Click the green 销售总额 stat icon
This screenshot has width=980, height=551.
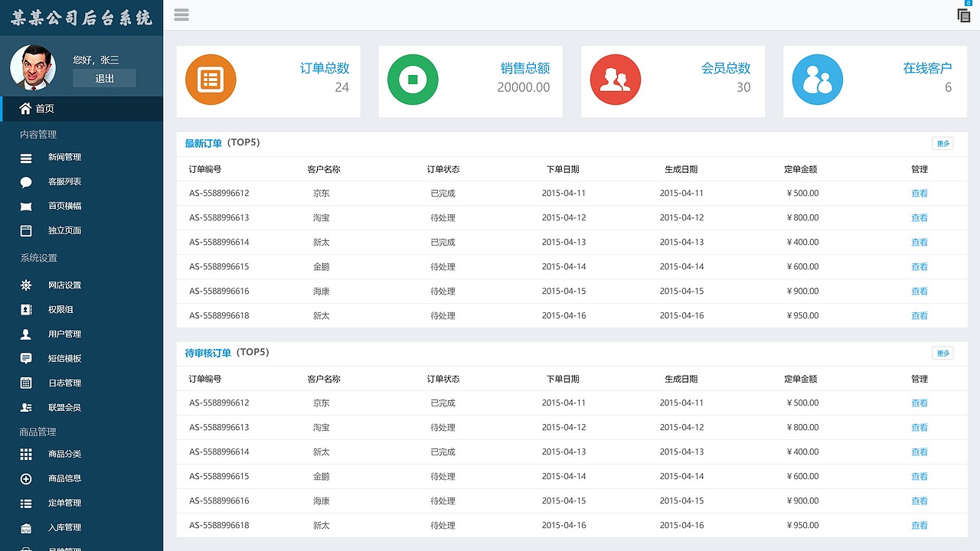point(413,79)
